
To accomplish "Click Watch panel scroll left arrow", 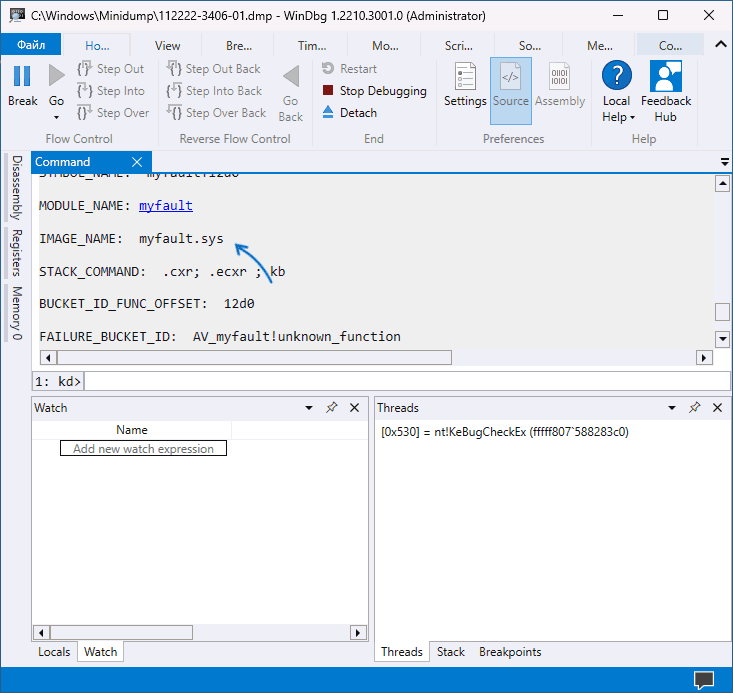I will pos(41,633).
